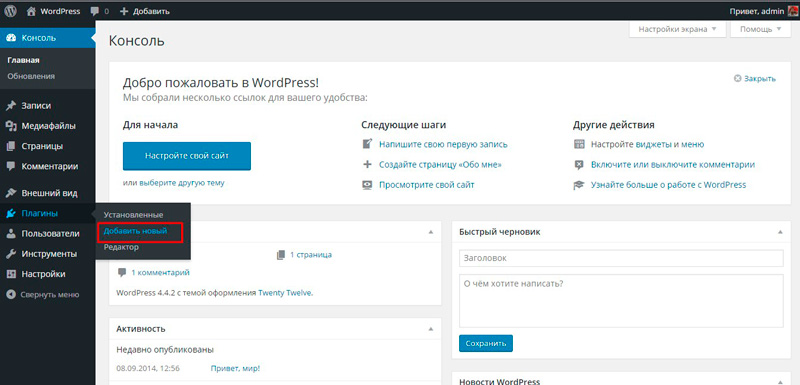
Task: Click the 08.09.2014, 12:56 date text
Action: coord(148,368)
